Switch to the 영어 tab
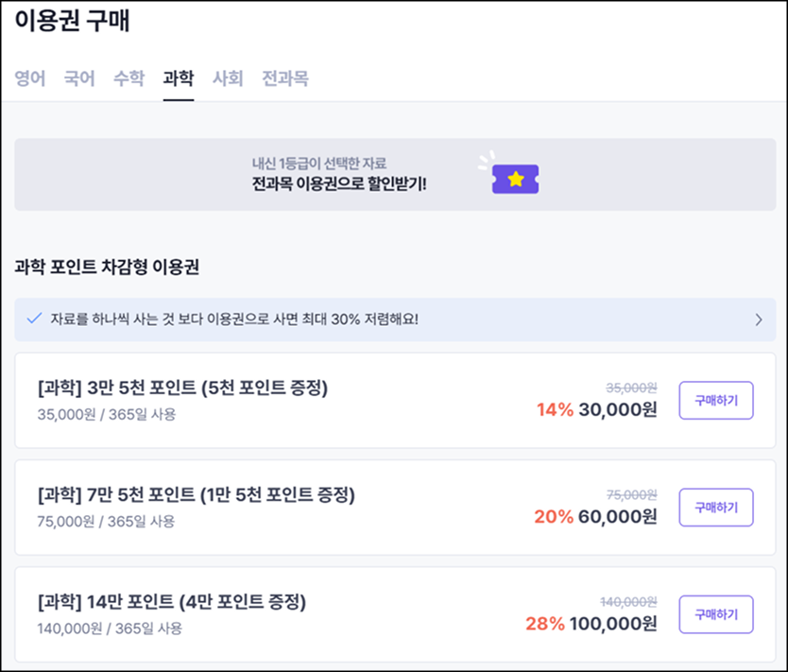 pyautogui.click(x=30, y=78)
